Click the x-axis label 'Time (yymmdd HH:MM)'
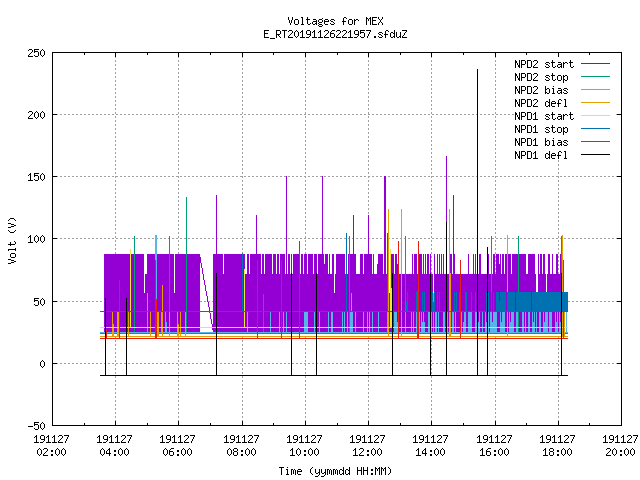Screen dimensions: 640x480 [x=335, y=471]
